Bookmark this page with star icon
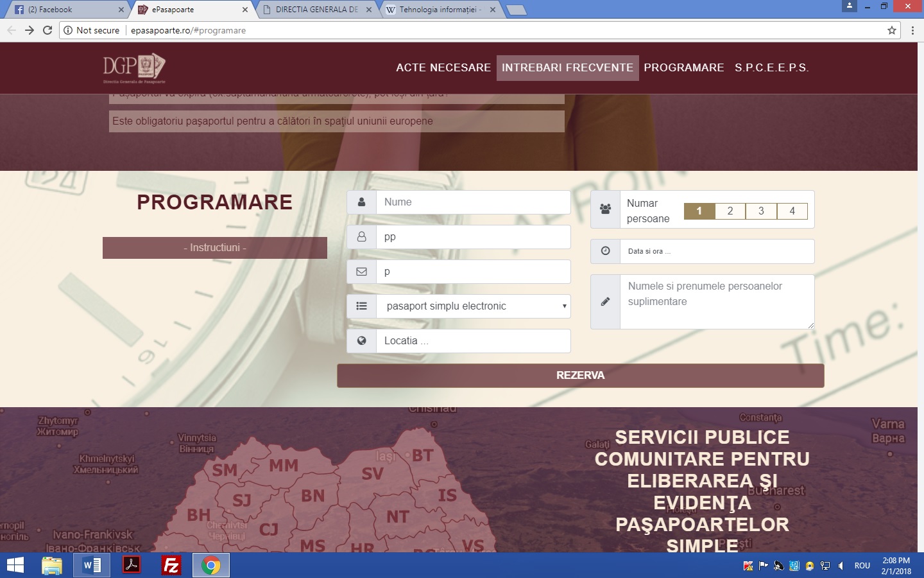 [x=891, y=30]
